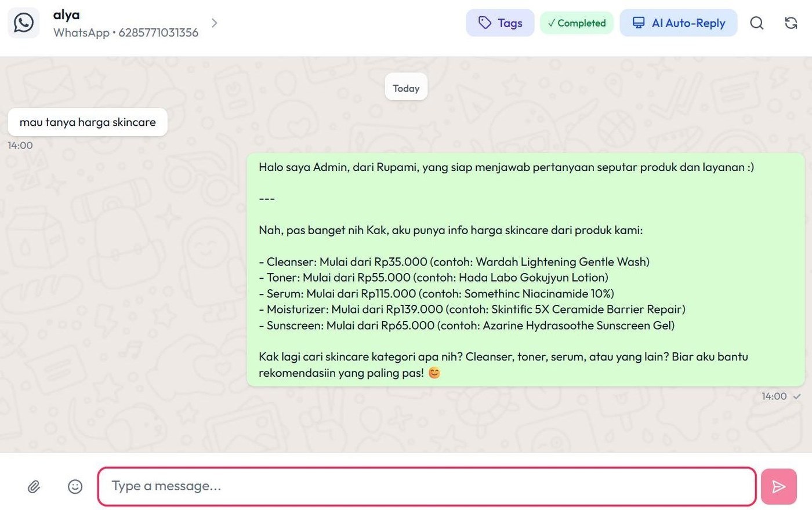This screenshot has height=510, width=812.
Task: Select the message 'mau tanya harga skincare'
Action: point(88,122)
